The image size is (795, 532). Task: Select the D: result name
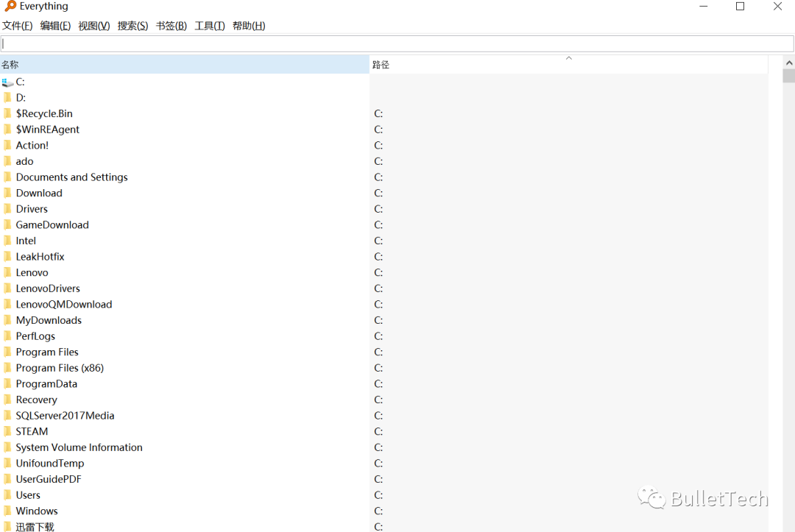pos(21,97)
